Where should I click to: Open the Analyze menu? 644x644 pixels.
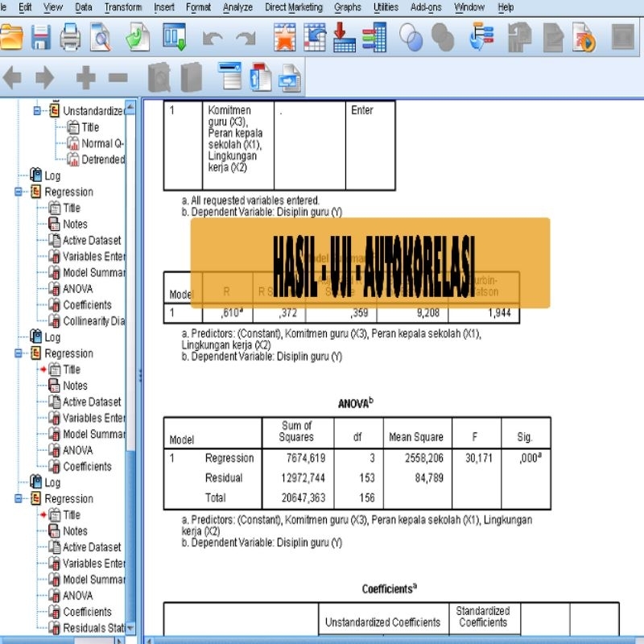coord(237,7)
